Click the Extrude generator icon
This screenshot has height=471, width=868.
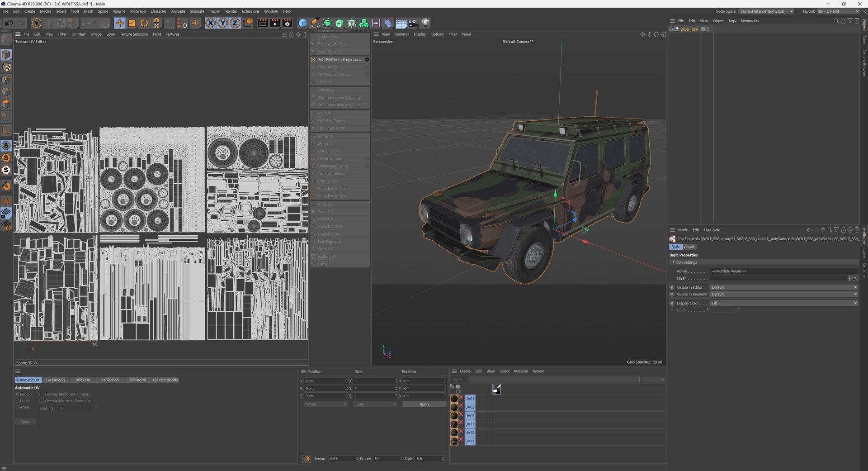click(x=340, y=23)
